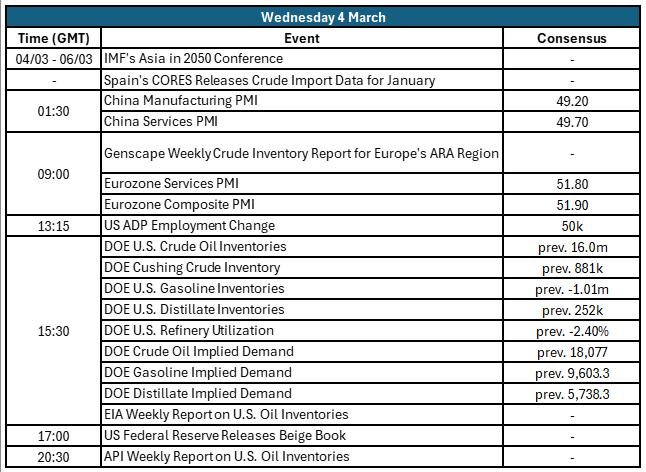Viewport: 646px width, 472px height.
Task: Click the Eurozone Composite PMI consensus 51.90
Action: 571,205
